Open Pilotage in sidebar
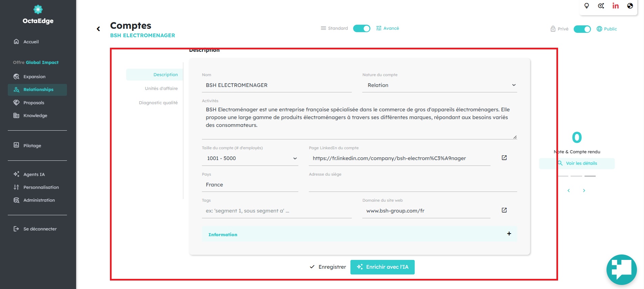Image resolution: width=644 pixels, height=289 pixels. [37, 146]
